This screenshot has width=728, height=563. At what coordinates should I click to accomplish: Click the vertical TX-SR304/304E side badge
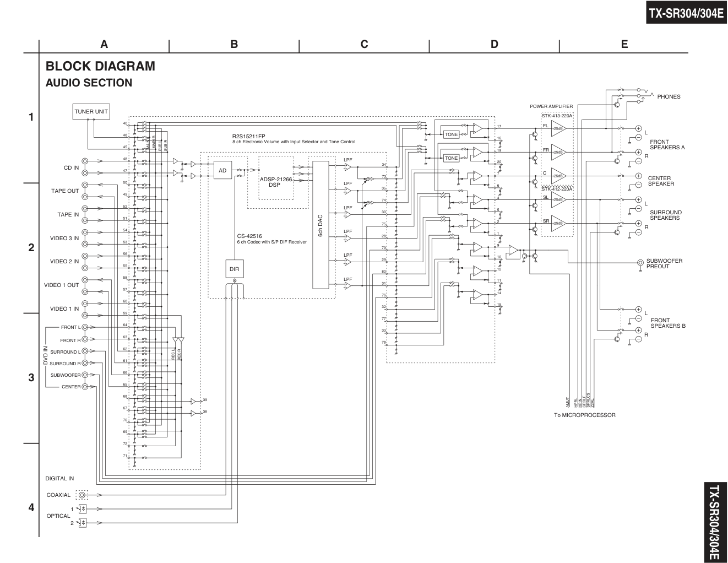[715, 521]
